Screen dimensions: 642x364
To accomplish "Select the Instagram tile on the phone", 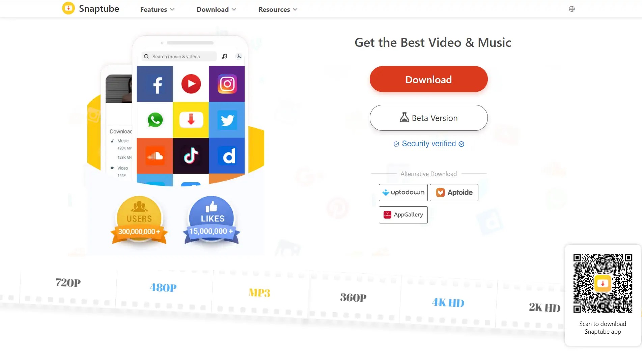I will coord(227,84).
